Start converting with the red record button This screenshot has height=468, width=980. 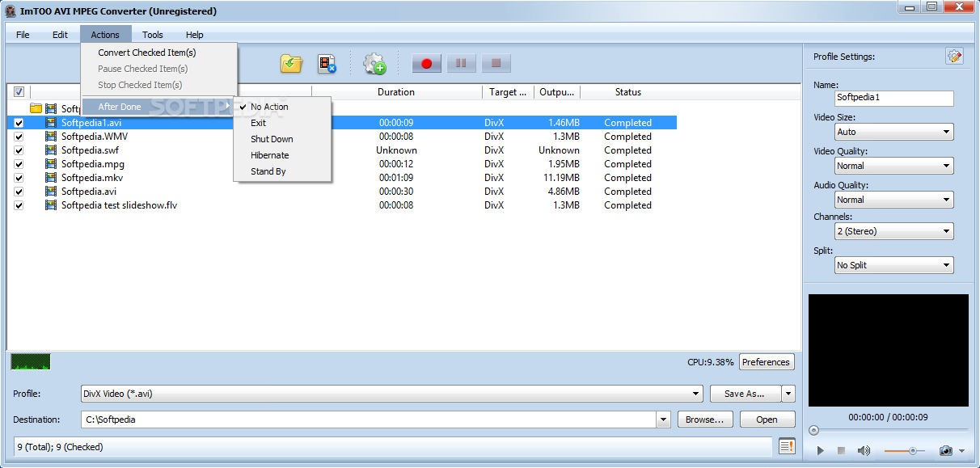tap(427, 63)
